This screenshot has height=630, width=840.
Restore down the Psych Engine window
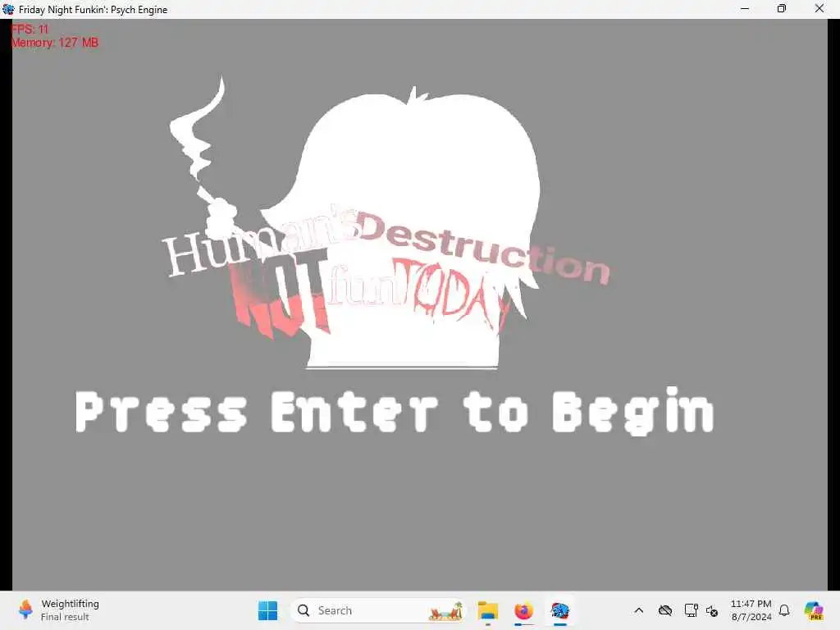click(x=782, y=9)
